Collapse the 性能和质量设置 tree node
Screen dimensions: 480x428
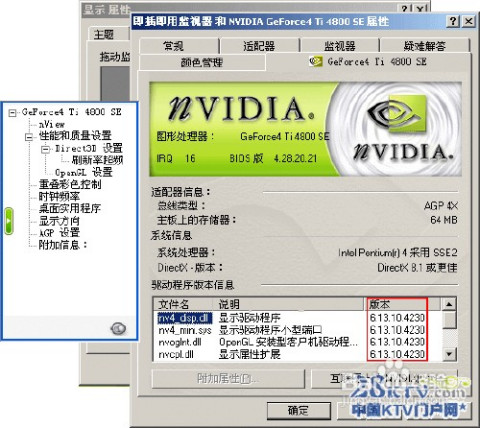coord(29,137)
